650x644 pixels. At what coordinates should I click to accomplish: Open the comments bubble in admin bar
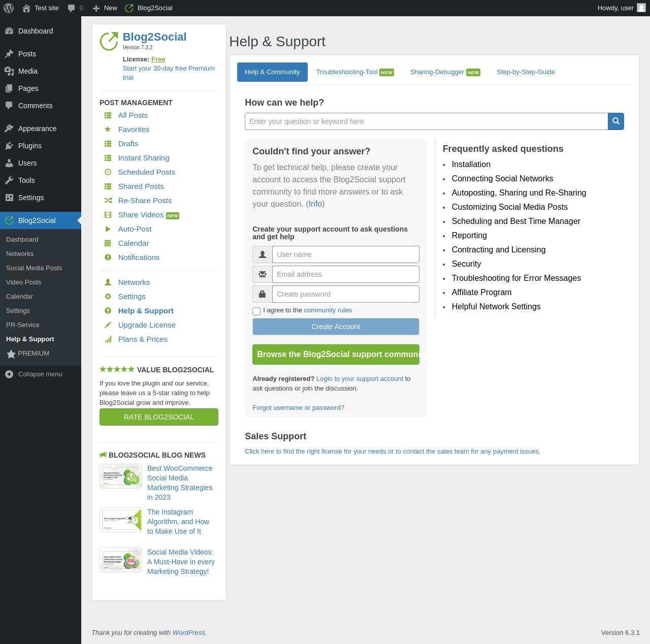[x=72, y=8]
